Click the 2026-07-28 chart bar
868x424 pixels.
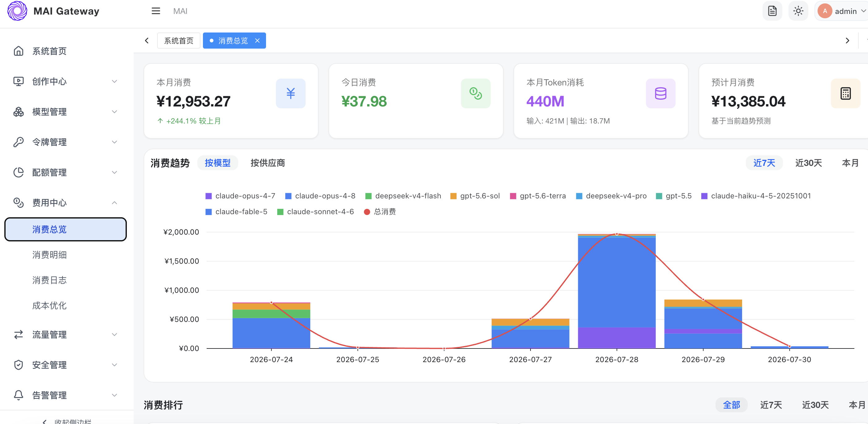[x=617, y=291]
